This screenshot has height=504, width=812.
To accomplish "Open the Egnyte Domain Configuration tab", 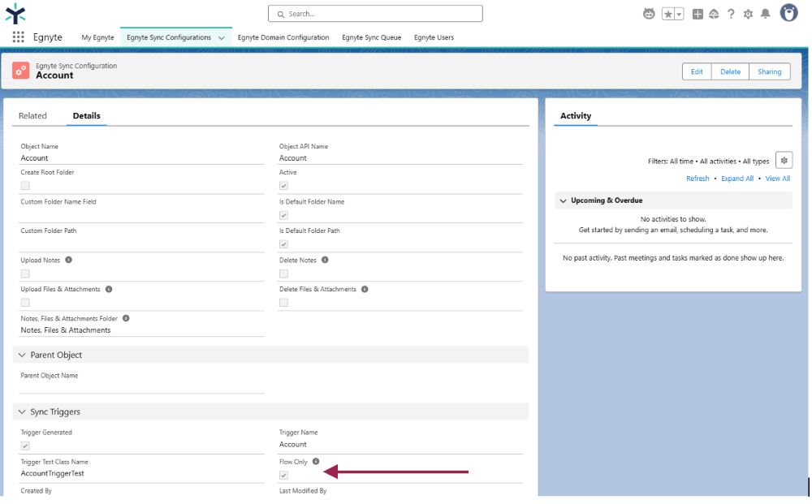I will pos(283,38).
